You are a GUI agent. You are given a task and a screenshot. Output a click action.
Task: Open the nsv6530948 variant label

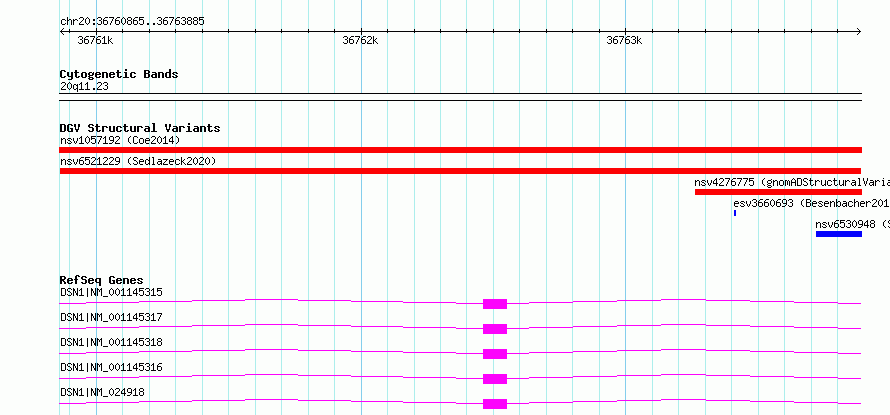coord(853,224)
